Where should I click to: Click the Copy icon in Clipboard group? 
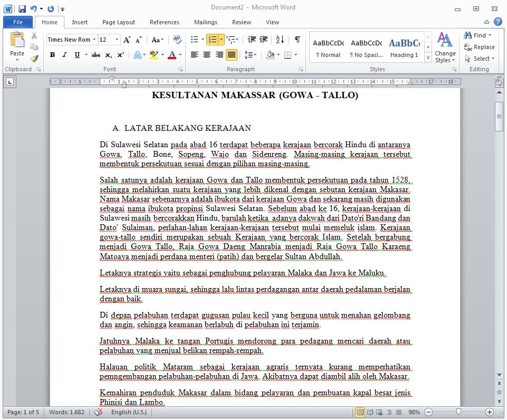click(x=34, y=47)
